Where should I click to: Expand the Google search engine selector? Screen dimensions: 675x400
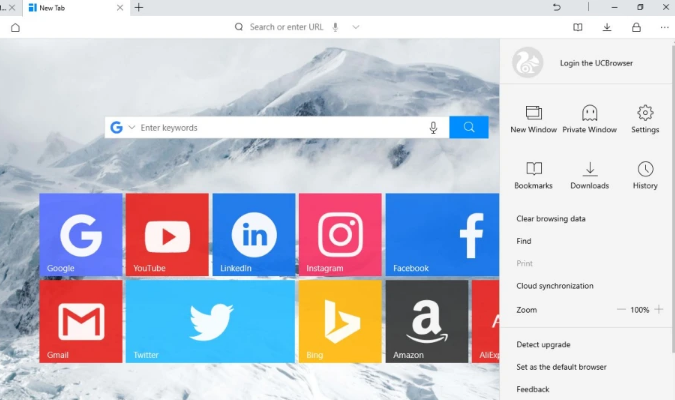(132, 127)
